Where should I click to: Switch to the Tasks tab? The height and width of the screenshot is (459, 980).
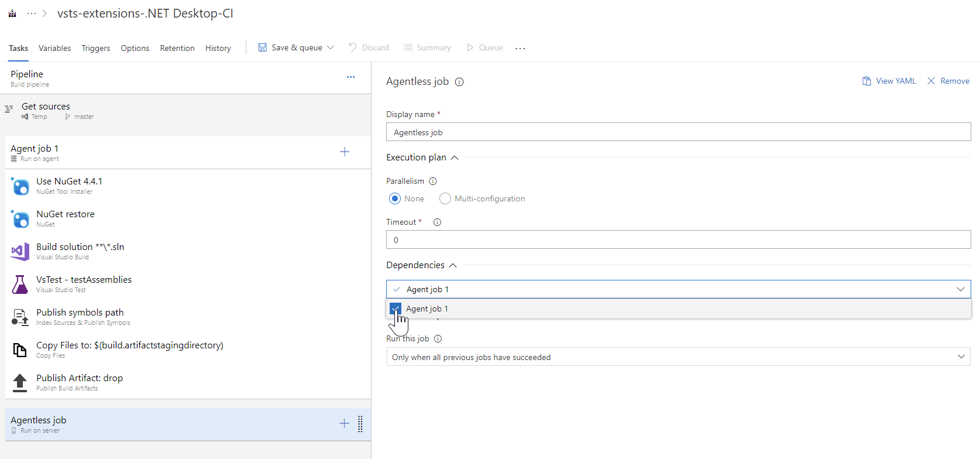pos(18,48)
